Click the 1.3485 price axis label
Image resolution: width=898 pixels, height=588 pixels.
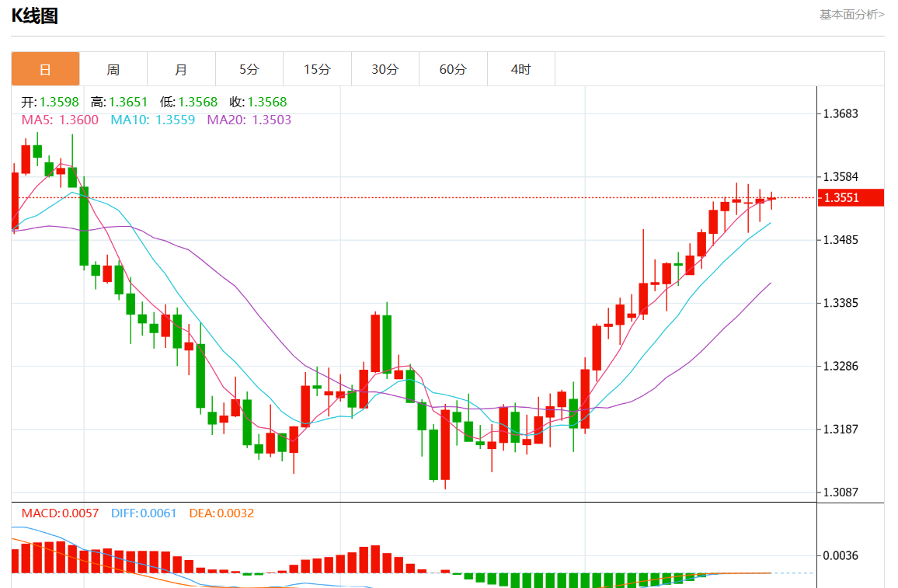point(841,239)
